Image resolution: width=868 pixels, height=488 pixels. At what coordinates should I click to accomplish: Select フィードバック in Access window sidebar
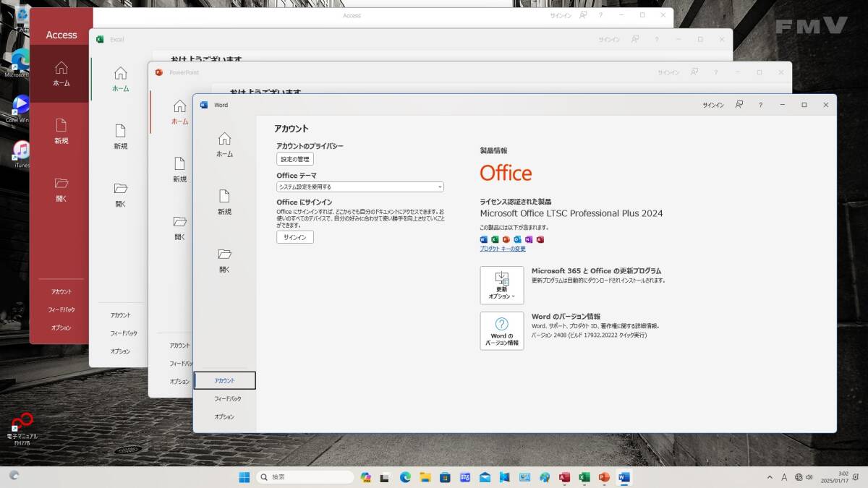[x=61, y=309]
